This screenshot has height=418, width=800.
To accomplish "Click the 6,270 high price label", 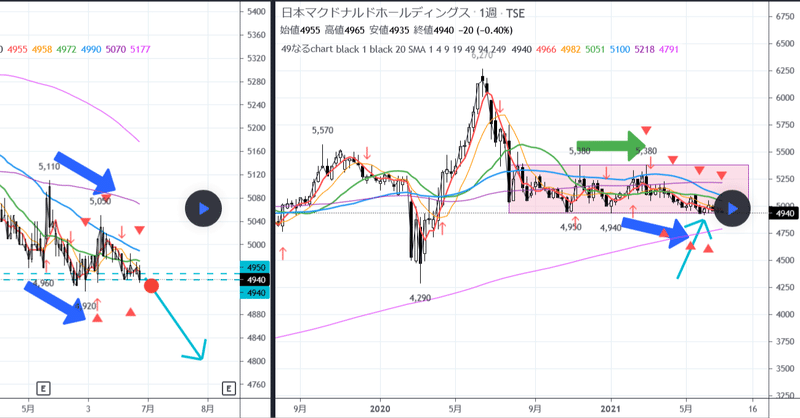I will 482,55.
